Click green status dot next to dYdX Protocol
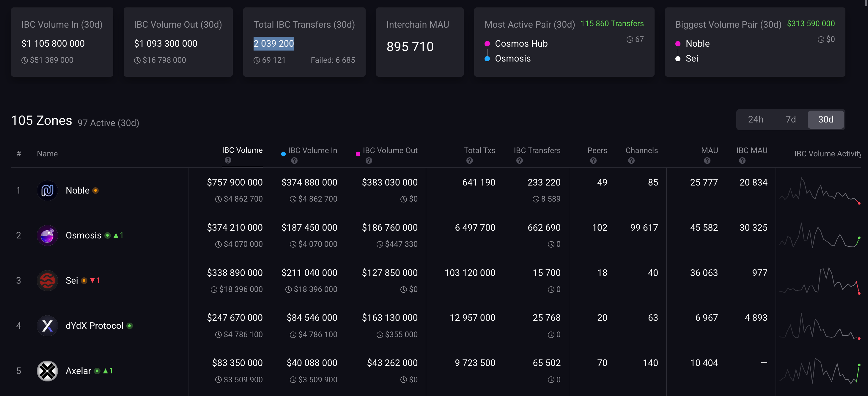Screen dimensions: 868x396 tap(130, 326)
